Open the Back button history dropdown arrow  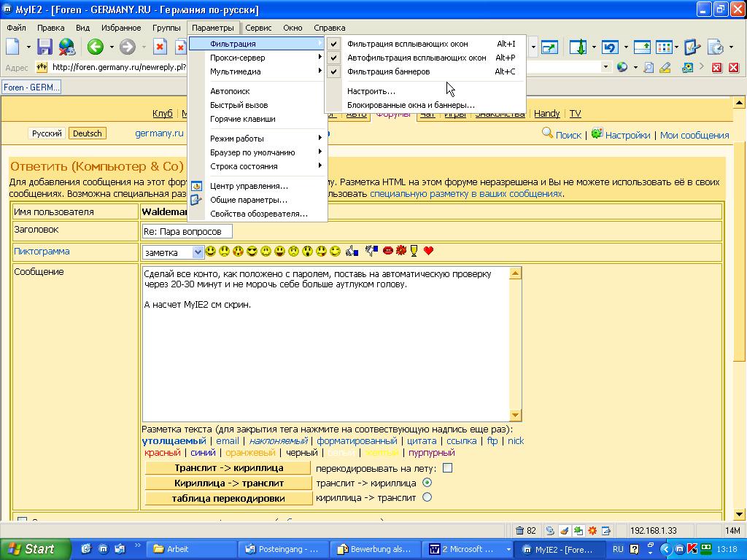[x=112, y=47]
